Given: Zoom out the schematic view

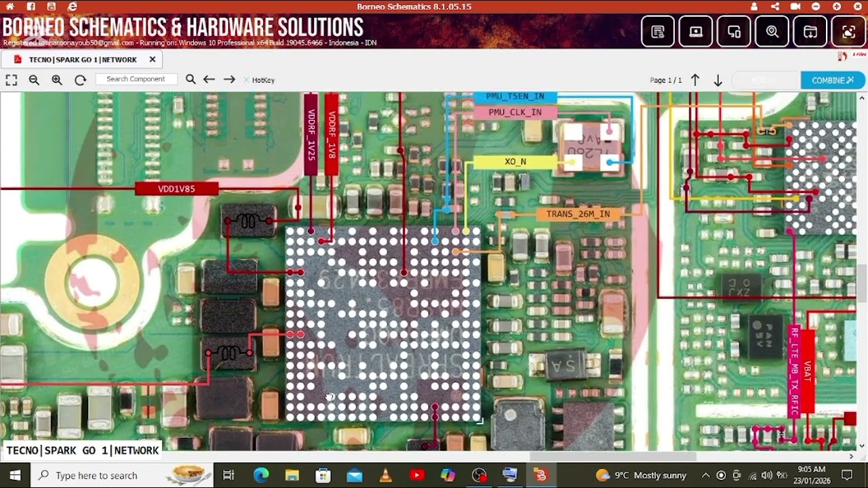Looking at the screenshot, I should click(x=34, y=80).
